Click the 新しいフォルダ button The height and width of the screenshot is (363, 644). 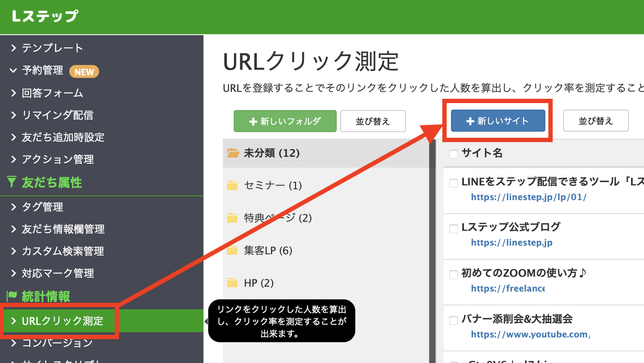[285, 121]
